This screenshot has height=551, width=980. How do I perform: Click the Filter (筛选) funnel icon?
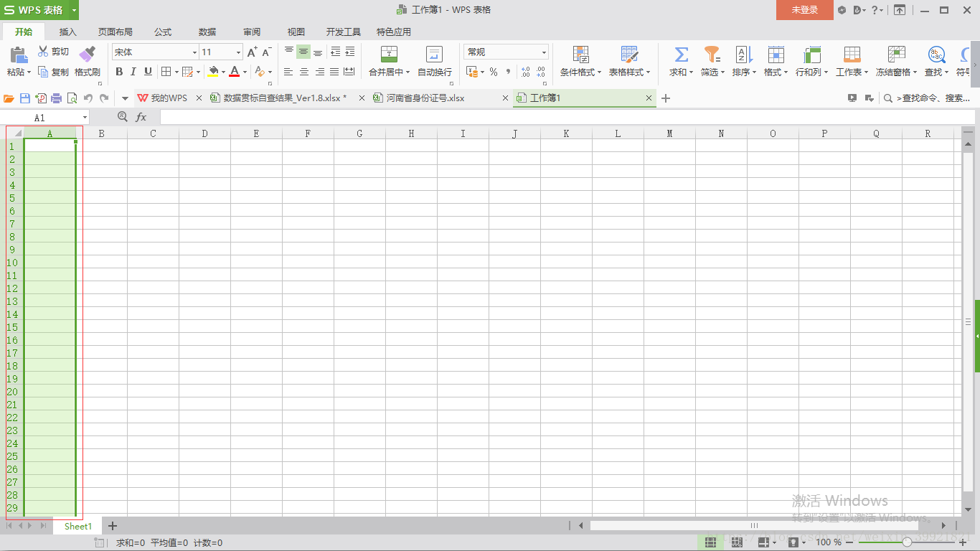coord(712,55)
